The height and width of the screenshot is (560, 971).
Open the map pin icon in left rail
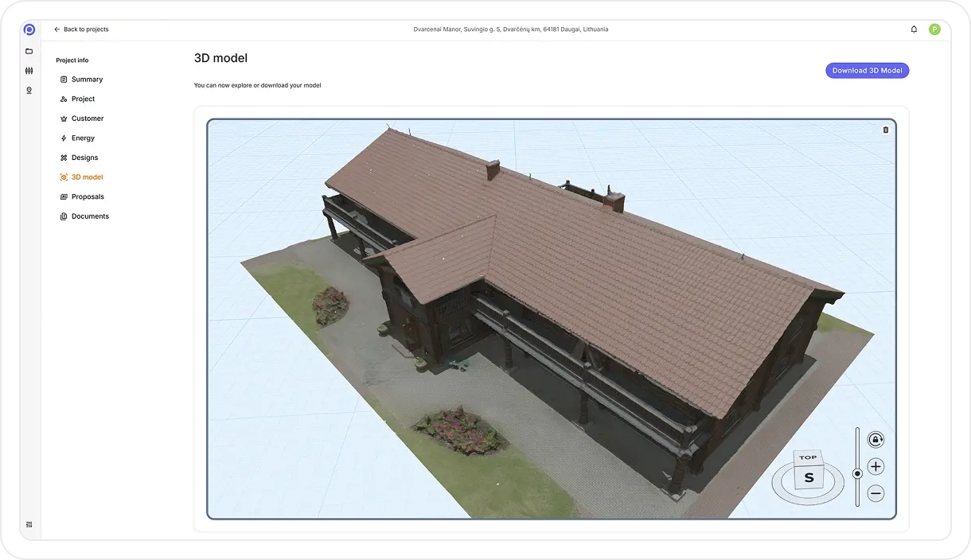[x=29, y=90]
